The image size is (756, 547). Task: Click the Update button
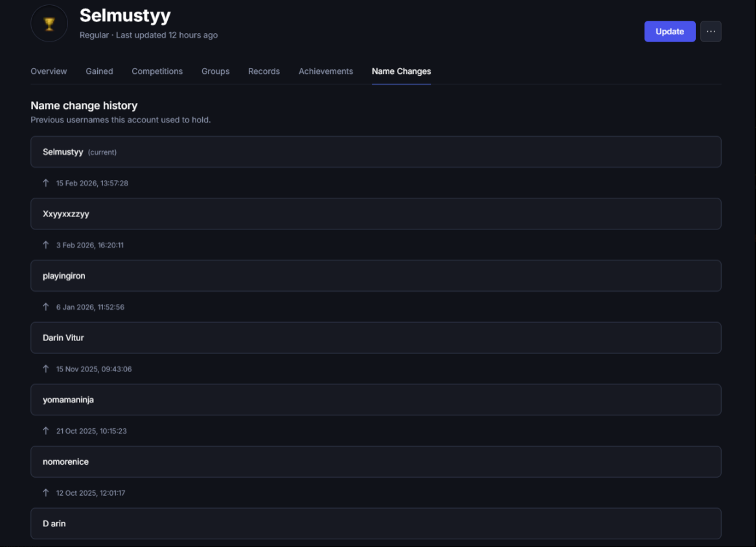pyautogui.click(x=670, y=31)
